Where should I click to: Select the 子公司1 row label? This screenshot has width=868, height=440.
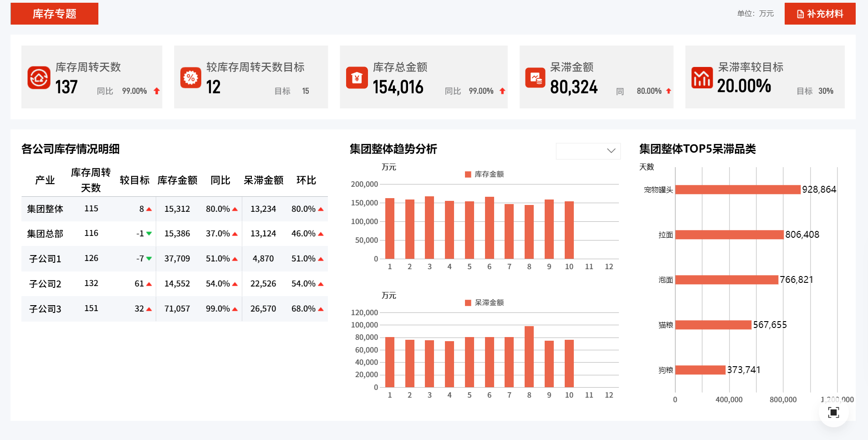click(45, 259)
